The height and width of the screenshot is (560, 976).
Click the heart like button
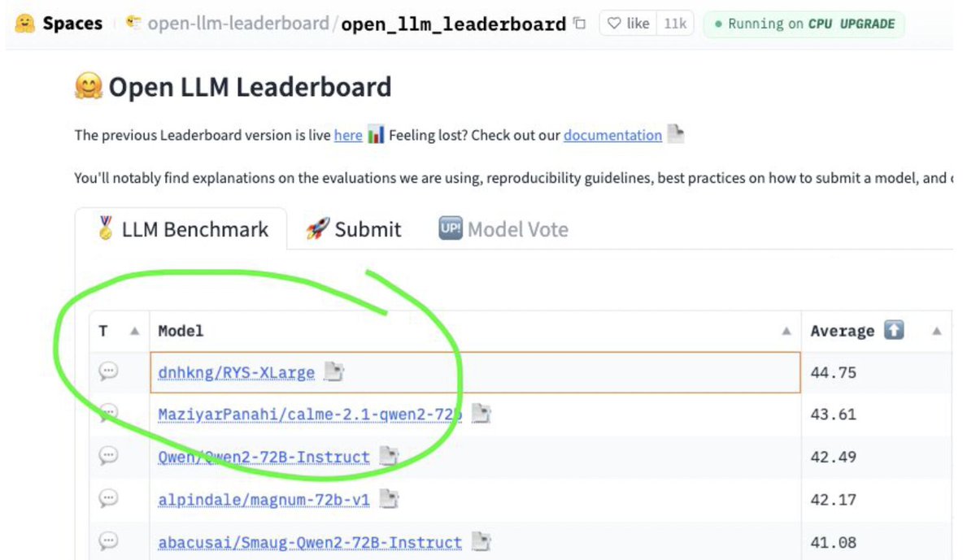pos(630,24)
